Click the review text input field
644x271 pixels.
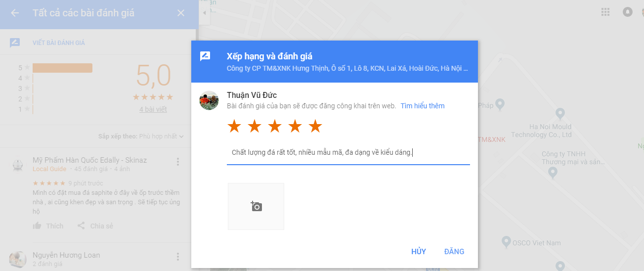pyautogui.click(x=348, y=153)
